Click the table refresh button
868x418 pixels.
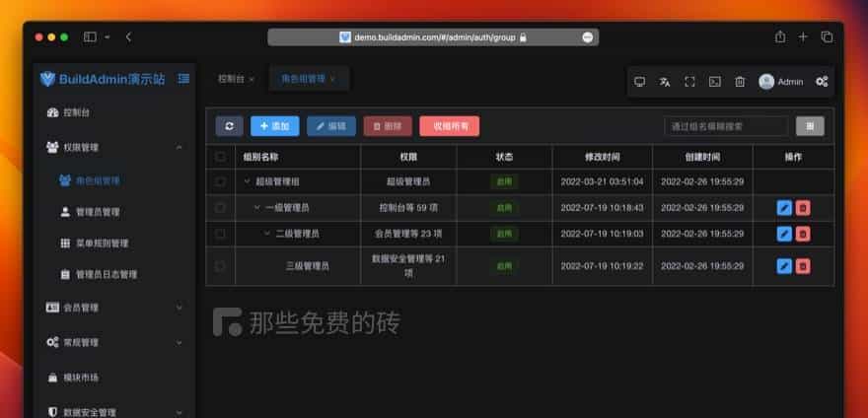(229, 126)
